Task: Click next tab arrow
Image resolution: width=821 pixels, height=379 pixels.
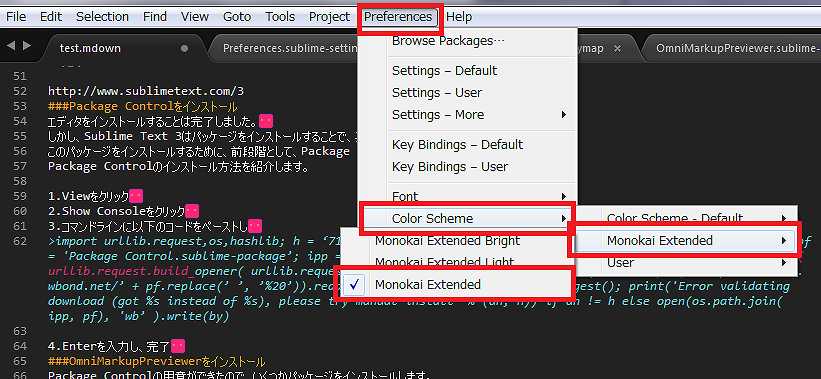Action: pyautogui.click(x=27, y=46)
